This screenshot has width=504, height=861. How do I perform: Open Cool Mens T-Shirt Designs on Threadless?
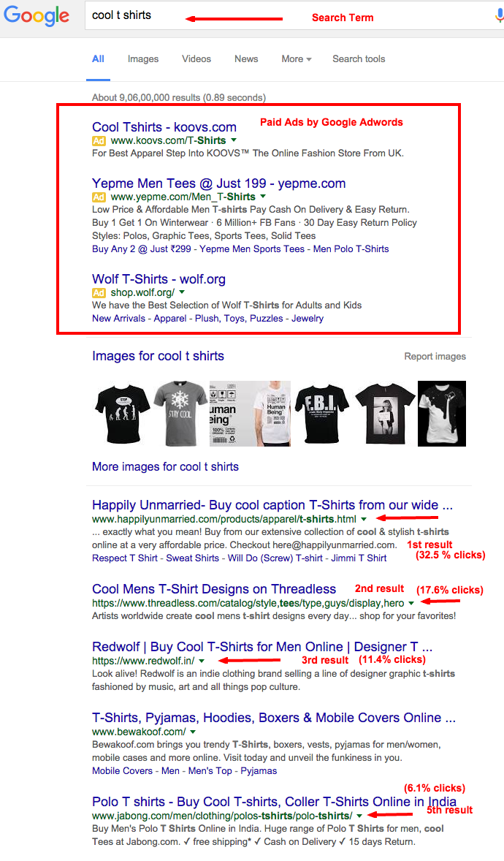(214, 589)
